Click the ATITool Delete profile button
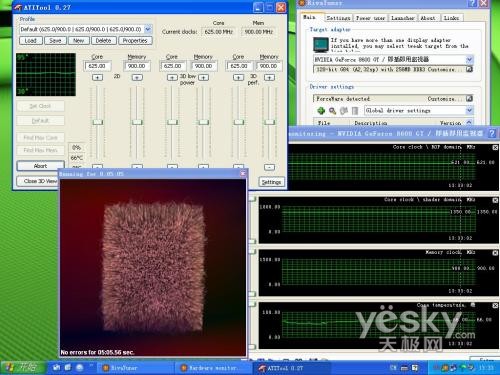Viewport: 500px width, 375px height. 103,41
